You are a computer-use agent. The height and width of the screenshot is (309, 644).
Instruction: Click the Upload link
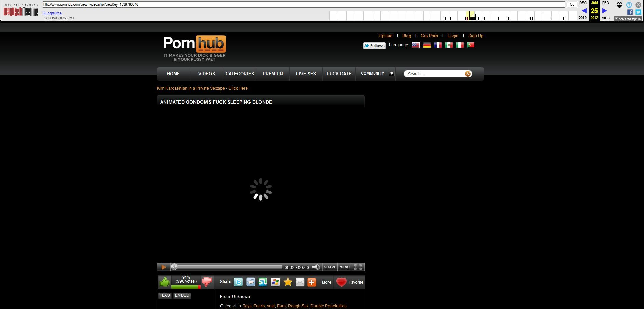click(386, 36)
